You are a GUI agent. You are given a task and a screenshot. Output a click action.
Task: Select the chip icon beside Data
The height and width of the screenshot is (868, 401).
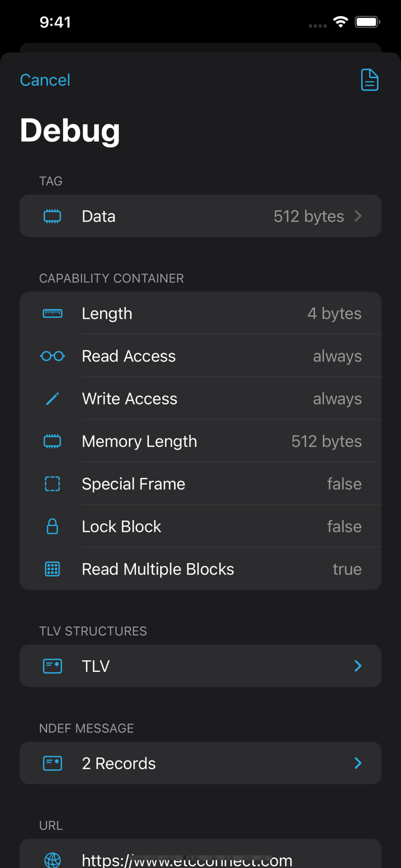52,216
